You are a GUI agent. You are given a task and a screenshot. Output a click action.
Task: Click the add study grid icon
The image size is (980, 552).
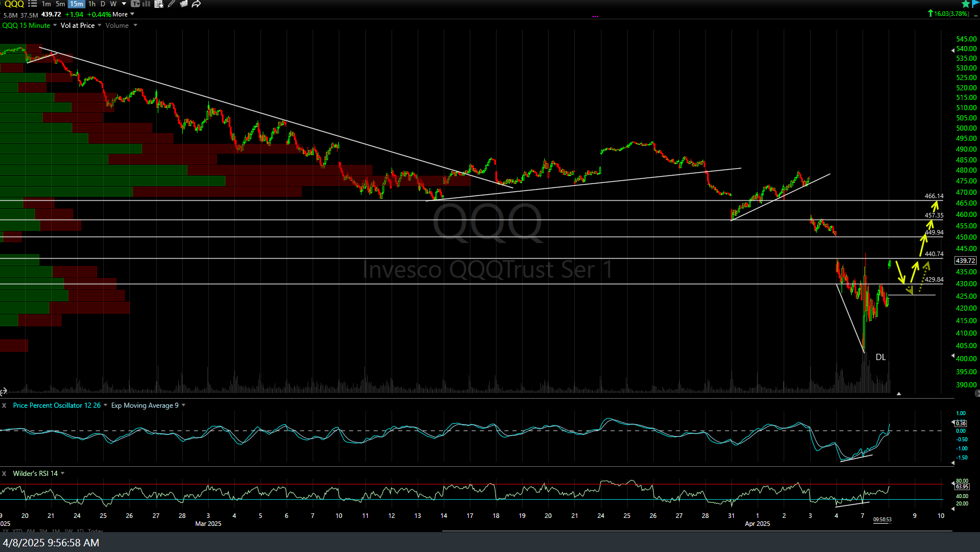(x=158, y=4)
